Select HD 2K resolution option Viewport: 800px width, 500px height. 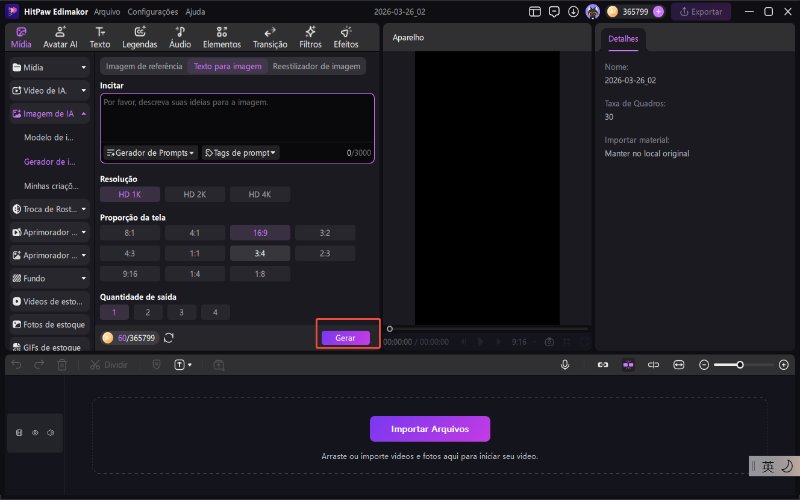194,194
